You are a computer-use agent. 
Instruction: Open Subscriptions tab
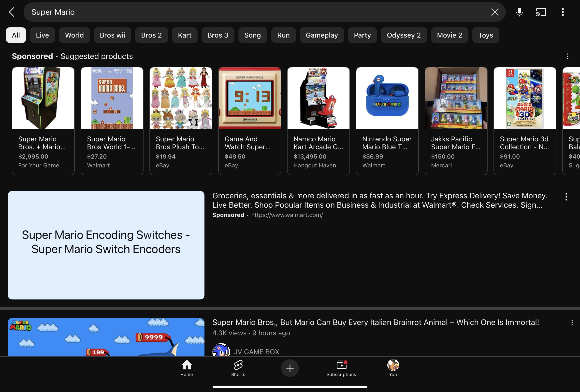coord(341,368)
